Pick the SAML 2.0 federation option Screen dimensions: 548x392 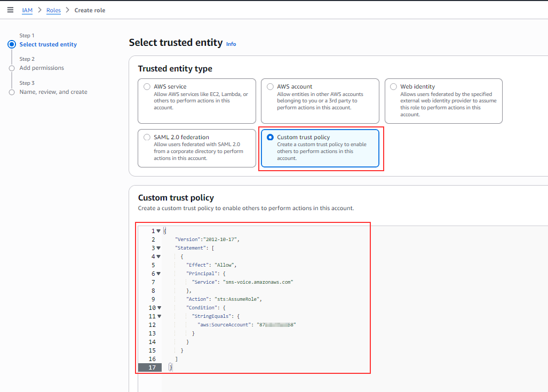click(147, 137)
